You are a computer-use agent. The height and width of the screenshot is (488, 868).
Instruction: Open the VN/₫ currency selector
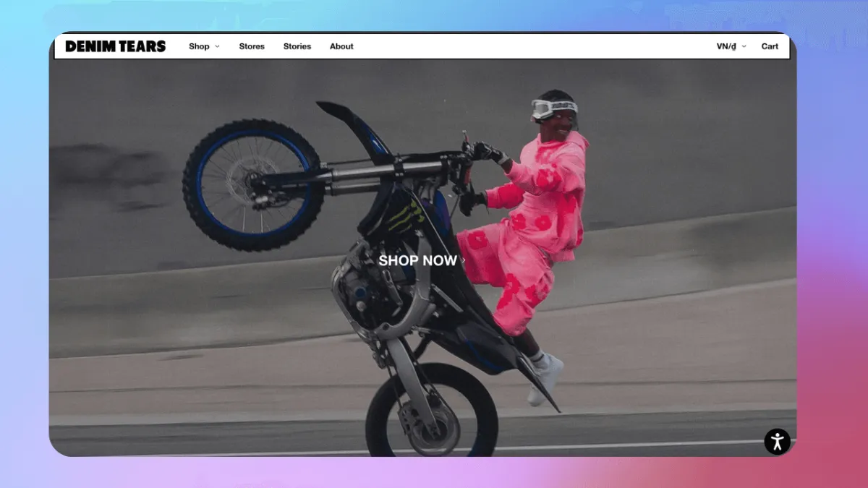pos(726,46)
